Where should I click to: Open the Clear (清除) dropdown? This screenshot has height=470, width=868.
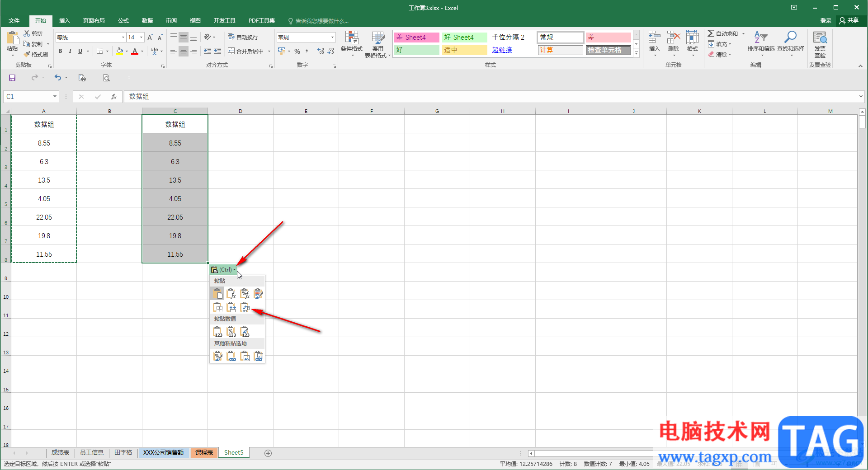pos(720,54)
